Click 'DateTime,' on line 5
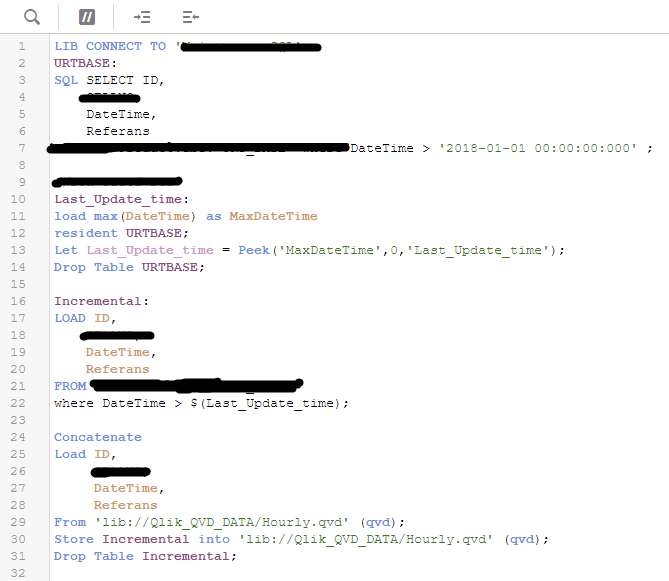The image size is (669, 581). 122,114
